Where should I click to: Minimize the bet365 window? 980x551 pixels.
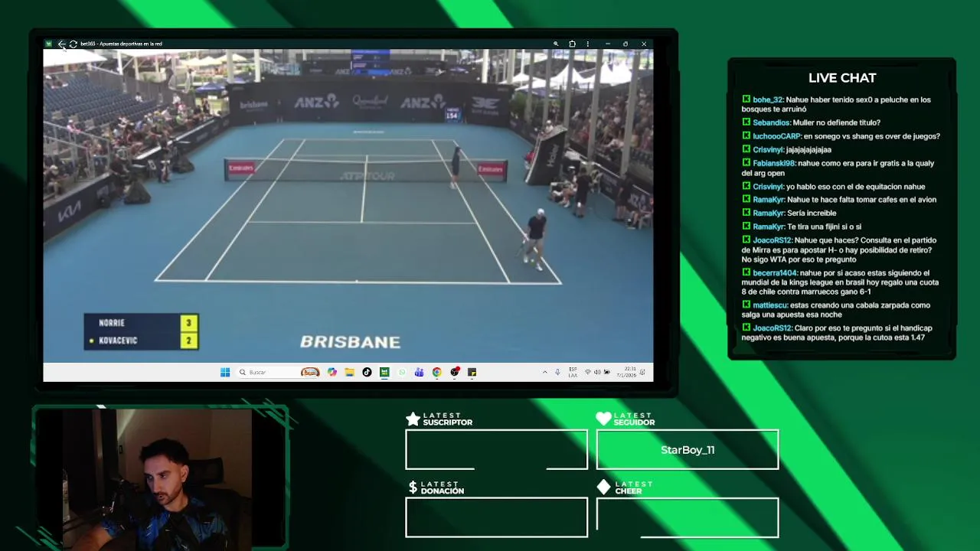point(607,44)
